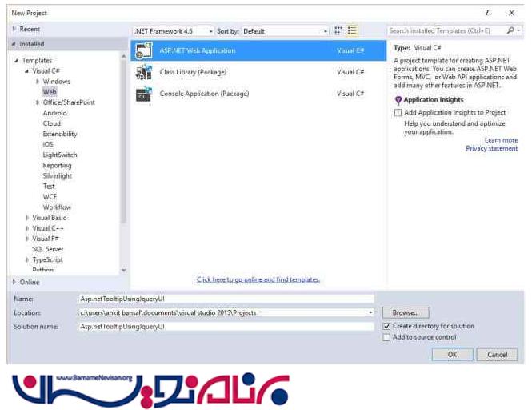
Task: Select the Silverlight category
Action: click(58, 176)
